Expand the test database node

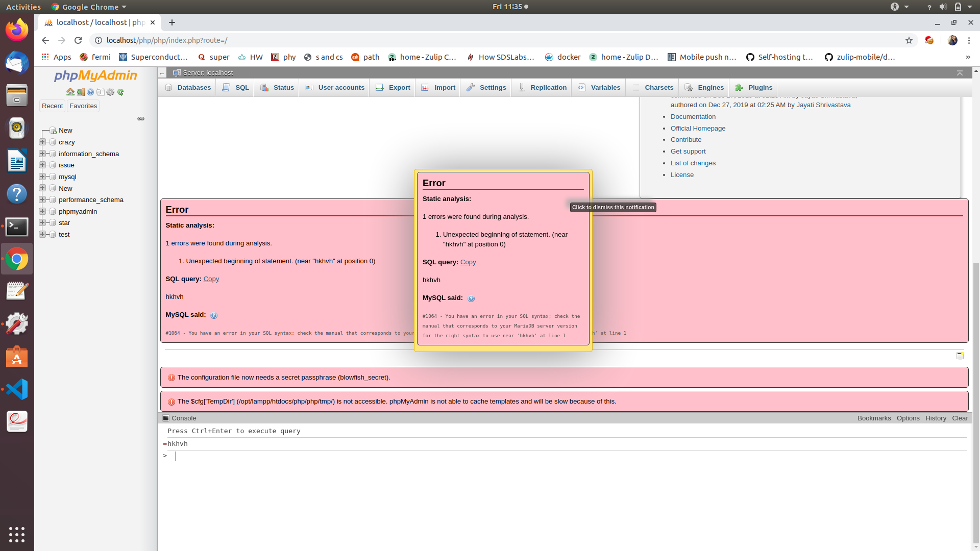[42, 234]
